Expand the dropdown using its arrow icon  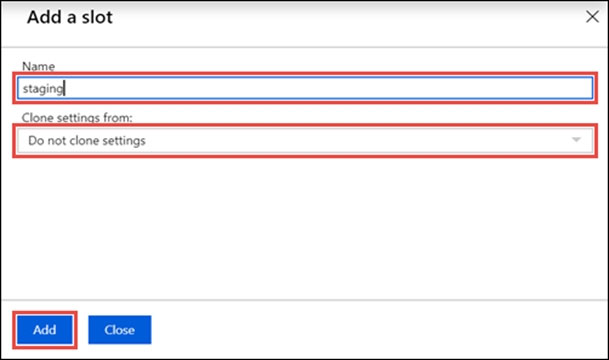[576, 140]
